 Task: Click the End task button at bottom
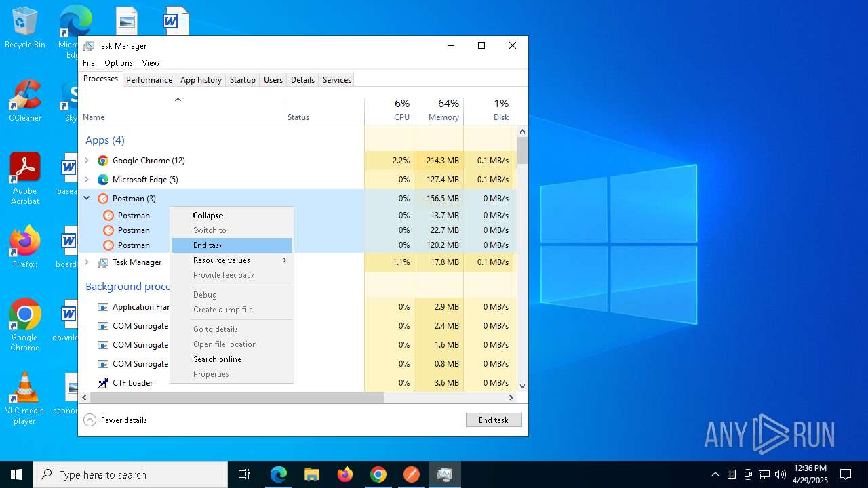click(494, 420)
